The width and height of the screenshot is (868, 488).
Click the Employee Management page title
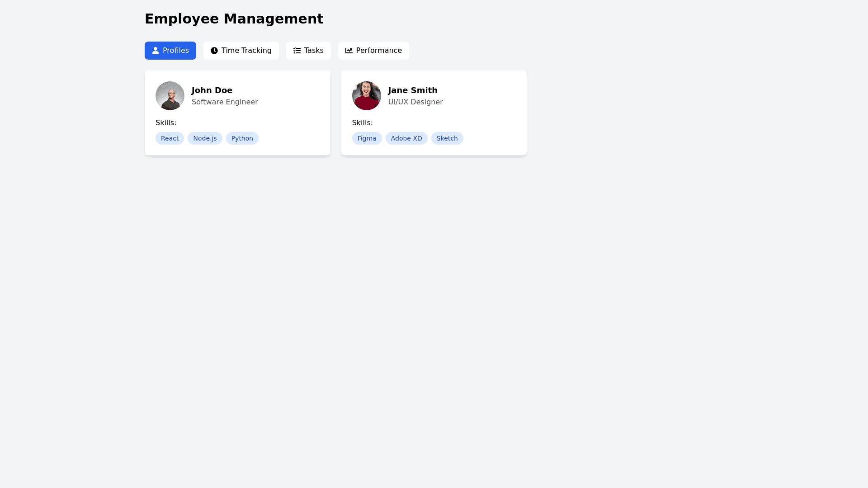point(234,19)
